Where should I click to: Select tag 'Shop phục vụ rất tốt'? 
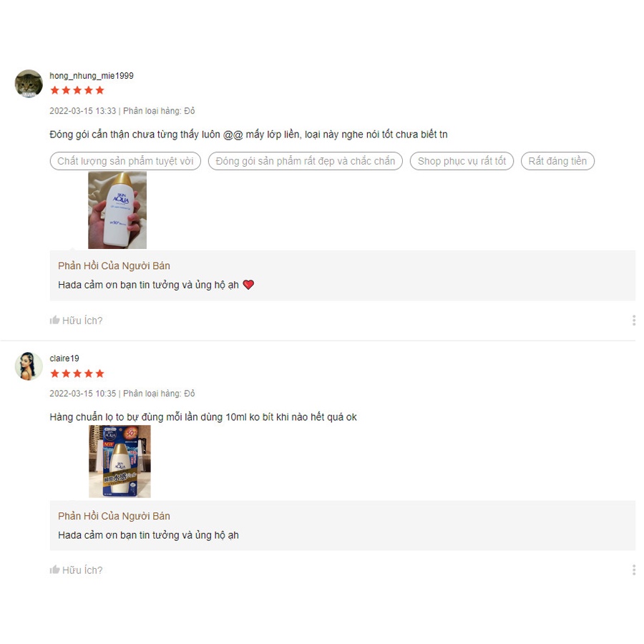pyautogui.click(x=462, y=161)
